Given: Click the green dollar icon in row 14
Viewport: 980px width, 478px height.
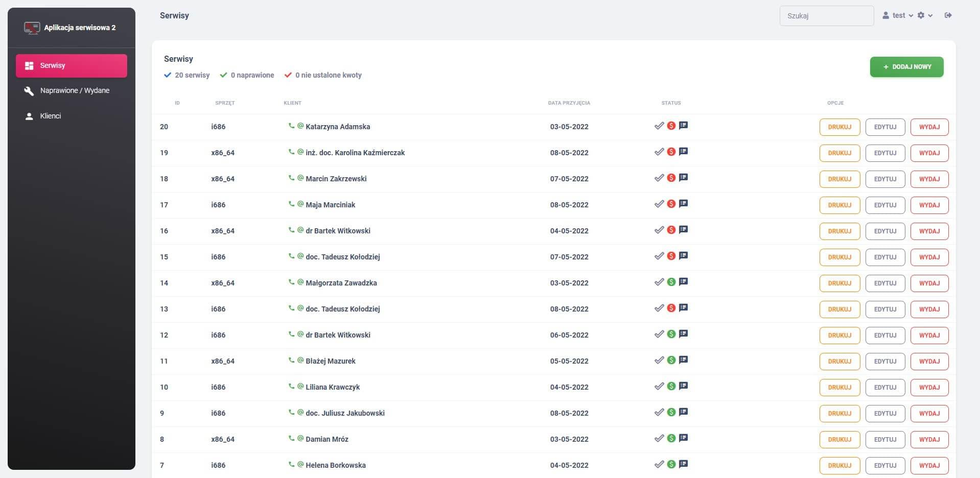Looking at the screenshot, I should pos(671,282).
